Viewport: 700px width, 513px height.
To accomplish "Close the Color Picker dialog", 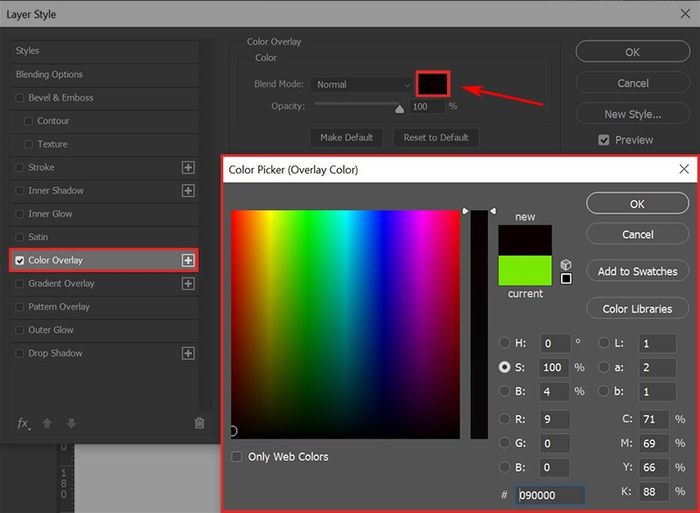I will coord(684,169).
